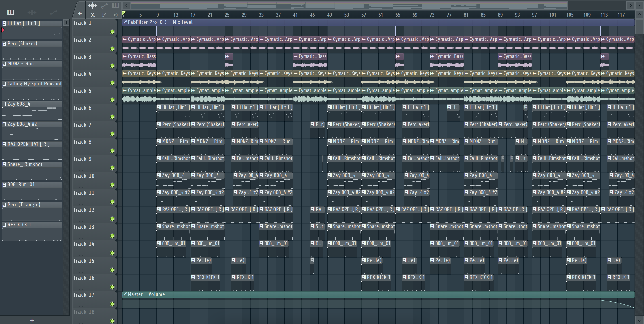Click the Track 5 header label
This screenshot has width=644, height=324.
click(x=82, y=91)
